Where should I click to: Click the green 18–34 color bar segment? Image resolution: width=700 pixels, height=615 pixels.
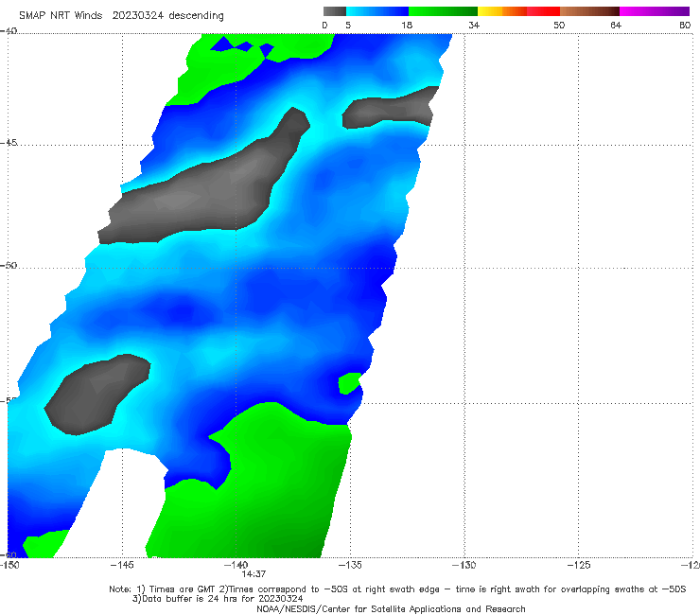[443, 11]
